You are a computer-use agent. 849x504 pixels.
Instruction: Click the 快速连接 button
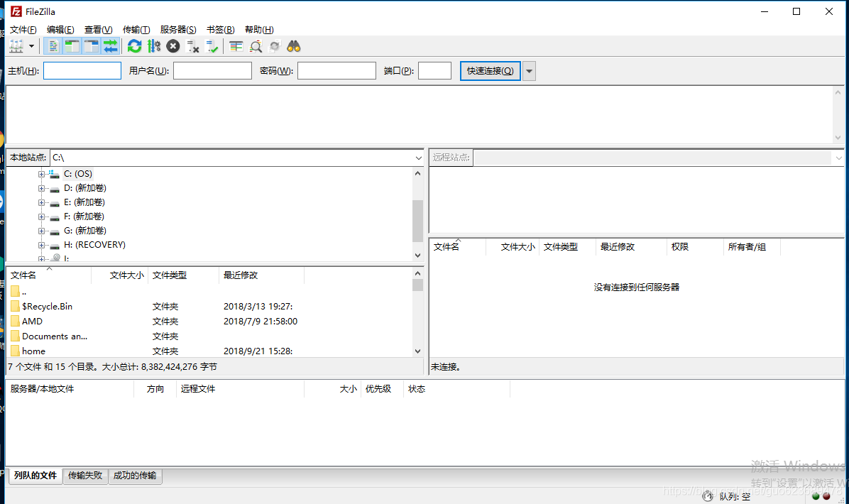point(490,71)
